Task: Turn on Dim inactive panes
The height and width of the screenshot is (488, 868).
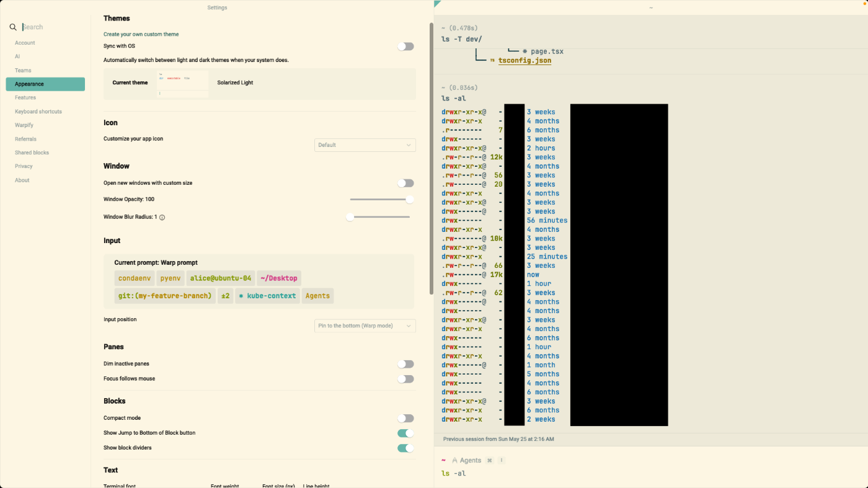Action: point(405,365)
